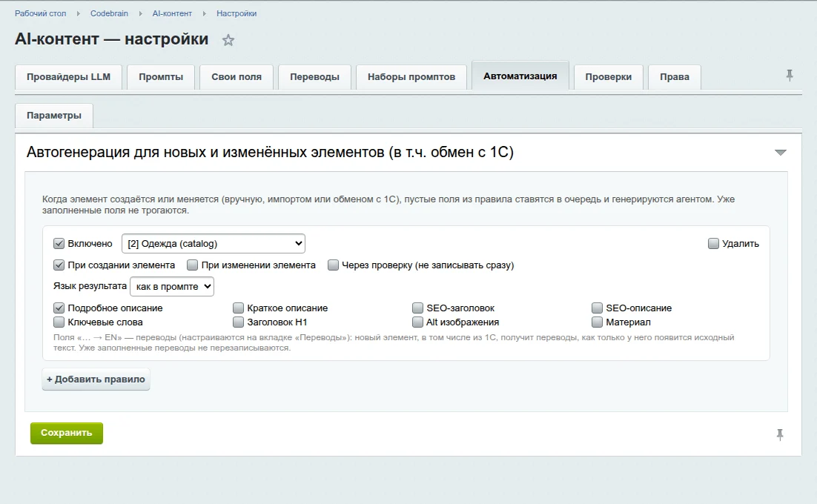Open Язык результата dropdown
Viewport: 817px width, 504px height.
coord(172,286)
